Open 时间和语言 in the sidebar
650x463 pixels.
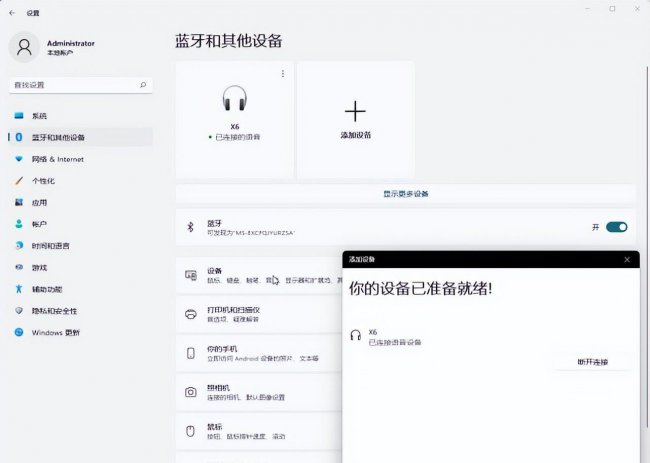tap(80, 246)
